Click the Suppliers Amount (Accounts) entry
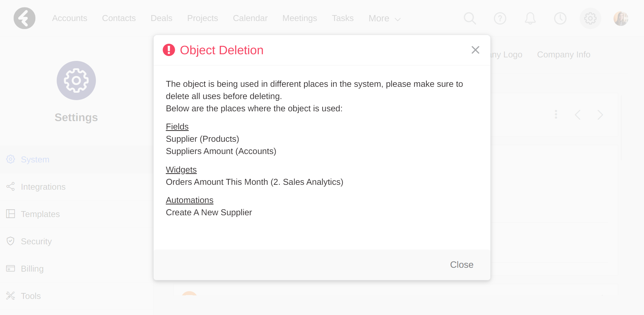The image size is (644, 315). click(221, 151)
